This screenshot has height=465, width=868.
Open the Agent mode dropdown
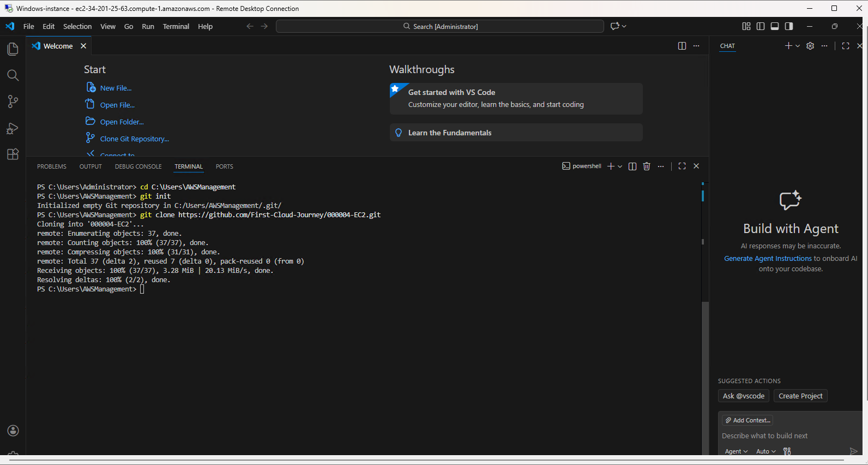point(736,451)
